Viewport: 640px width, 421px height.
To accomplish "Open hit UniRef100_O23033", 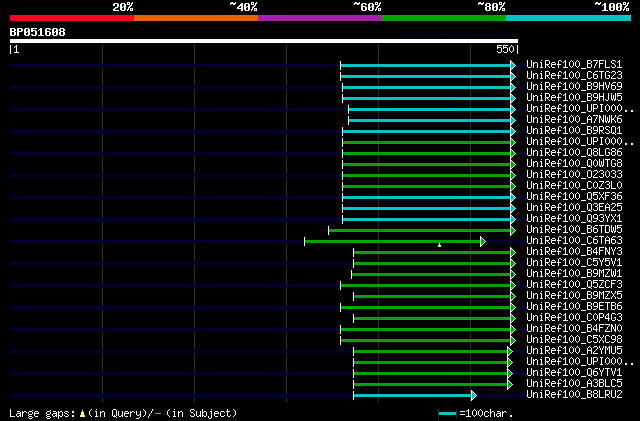I will pos(574,175).
